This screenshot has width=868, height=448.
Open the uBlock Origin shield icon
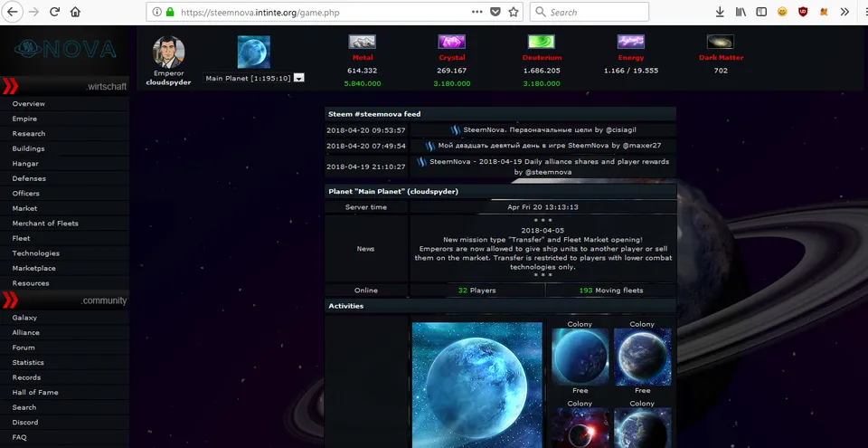(x=803, y=12)
